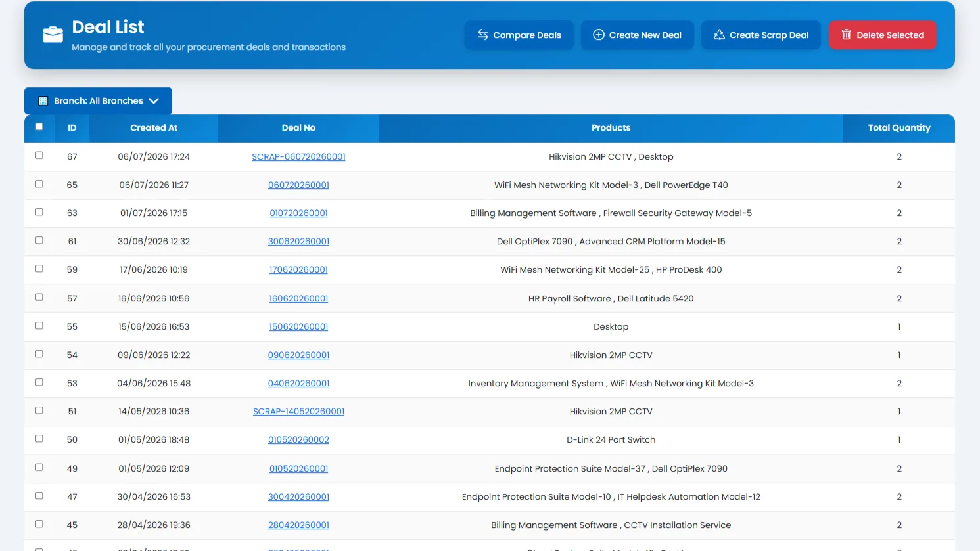Open deal 010520260001 link
Viewport: 980px width, 551px height.
click(x=298, y=469)
